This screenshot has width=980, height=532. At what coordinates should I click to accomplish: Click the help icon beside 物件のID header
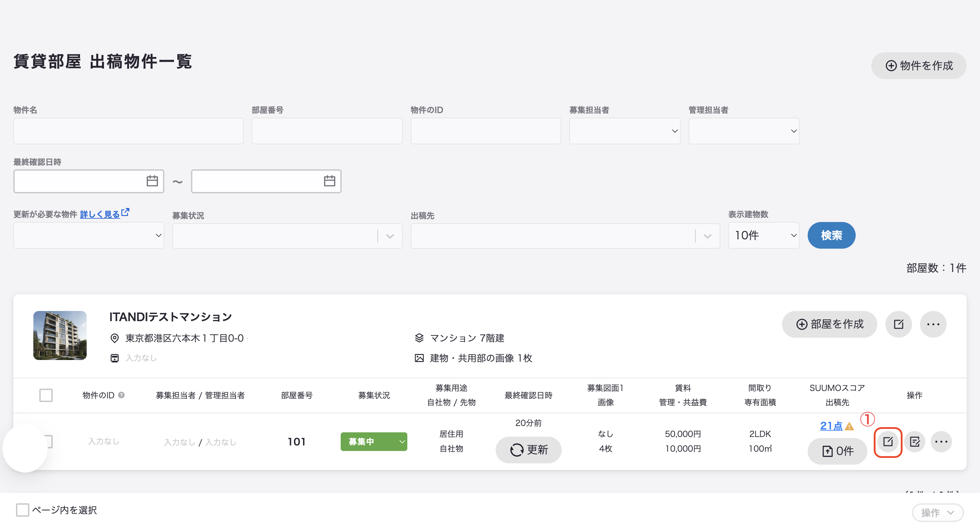[121, 395]
